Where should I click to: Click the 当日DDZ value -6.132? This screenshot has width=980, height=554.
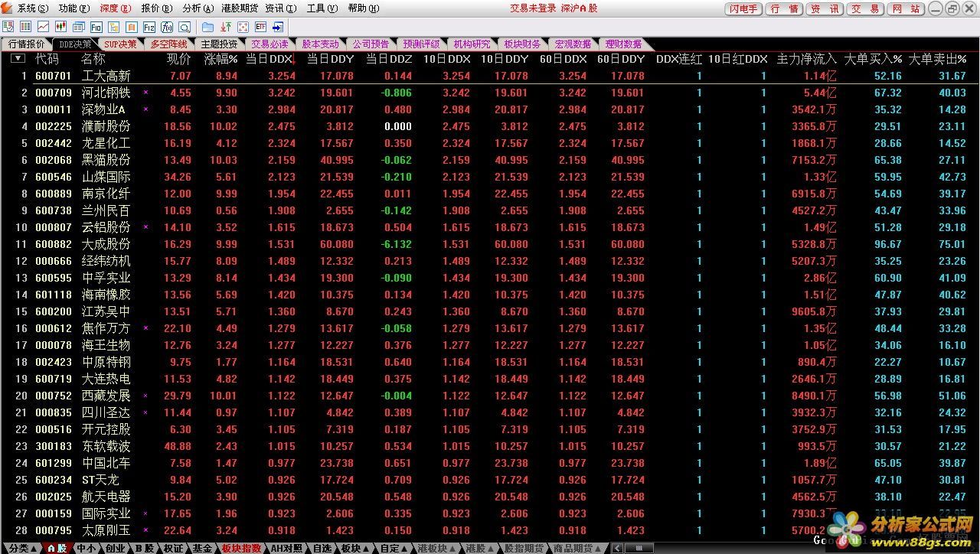(398, 244)
